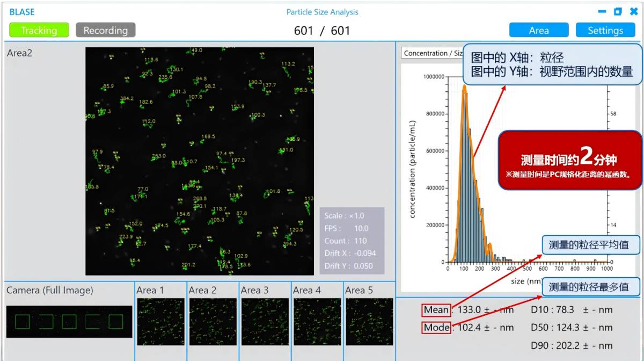The width and height of the screenshot is (644, 361).
Task: Click the Scale info overlay panel
Action: 352,241
